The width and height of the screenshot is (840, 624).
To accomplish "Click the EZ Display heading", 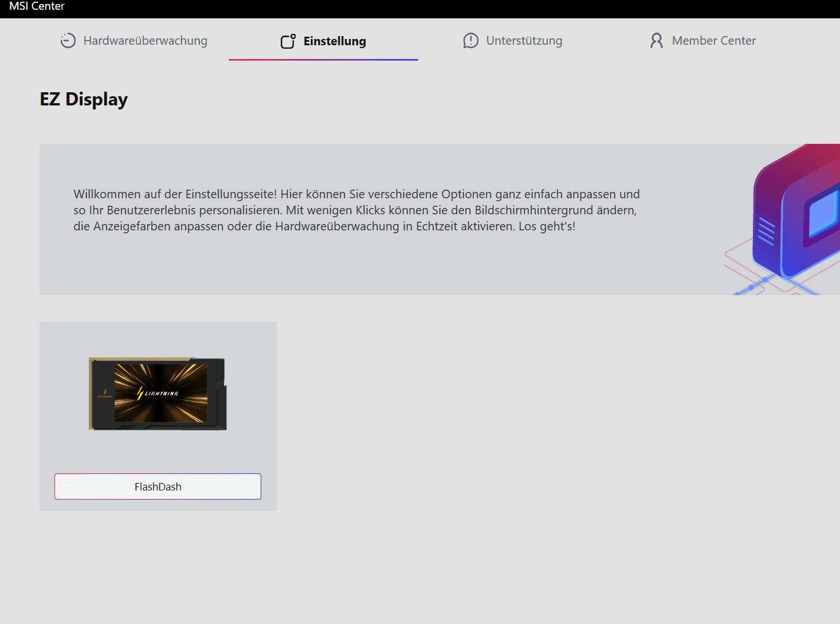I will click(84, 99).
